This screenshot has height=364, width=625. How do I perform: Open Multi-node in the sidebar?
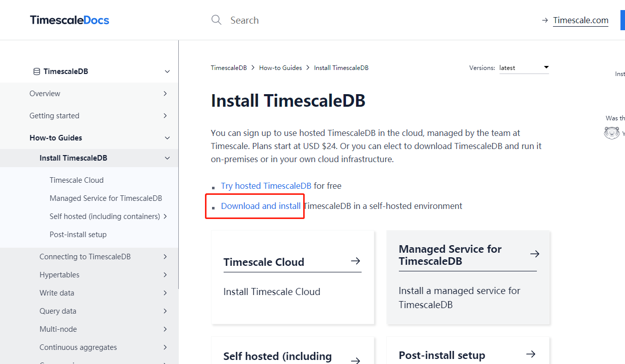[58, 329]
